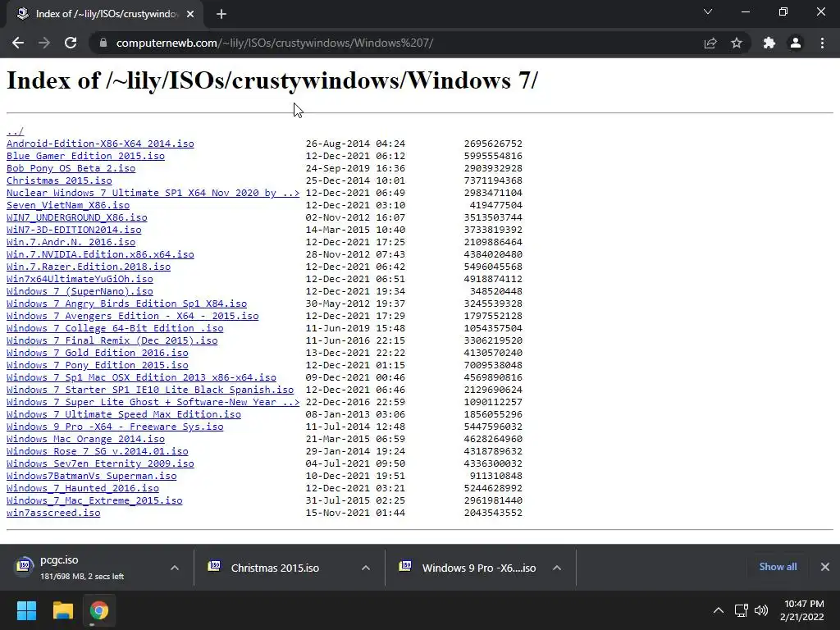Expand options for the Christmas 2015.iso download

tap(366, 568)
